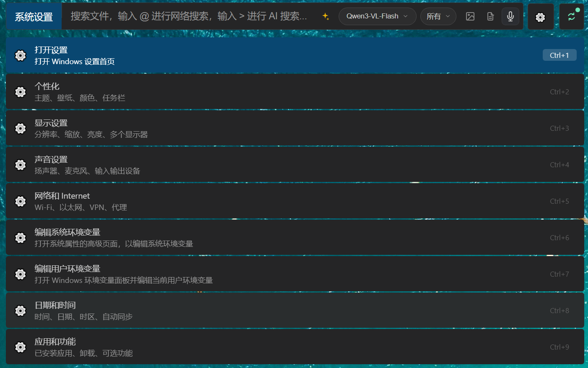Select the 打开设置 result
The image size is (588, 368).
(295, 55)
